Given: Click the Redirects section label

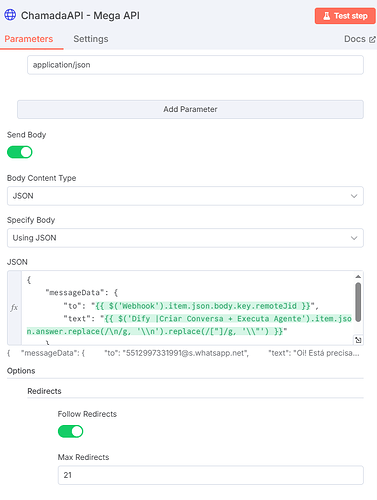Looking at the screenshot, I should pos(44,391).
